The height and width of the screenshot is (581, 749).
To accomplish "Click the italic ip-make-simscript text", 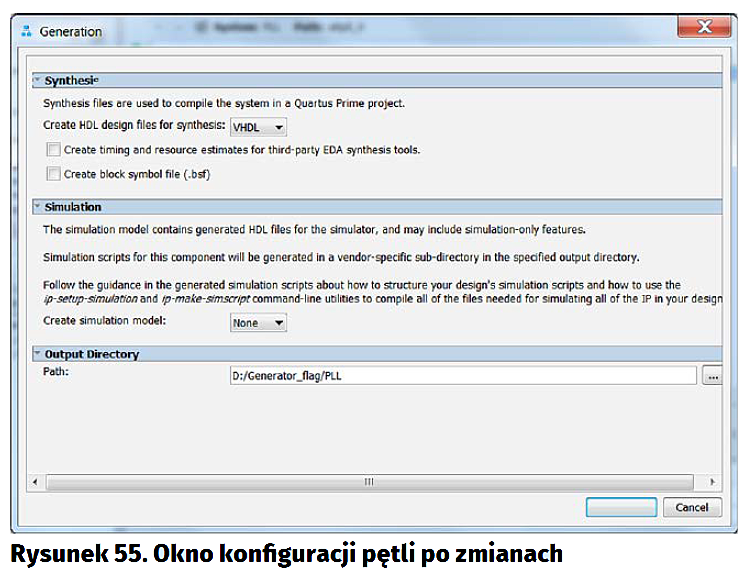I will [x=206, y=299].
